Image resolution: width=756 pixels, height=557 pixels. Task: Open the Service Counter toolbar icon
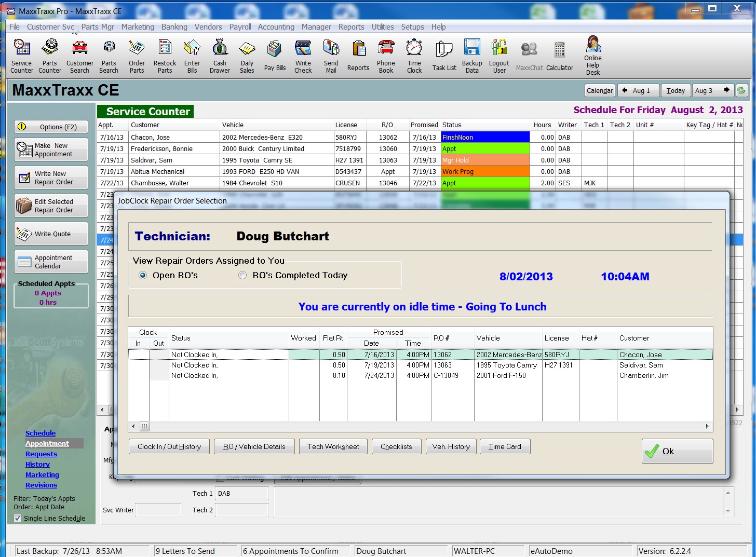(22, 56)
